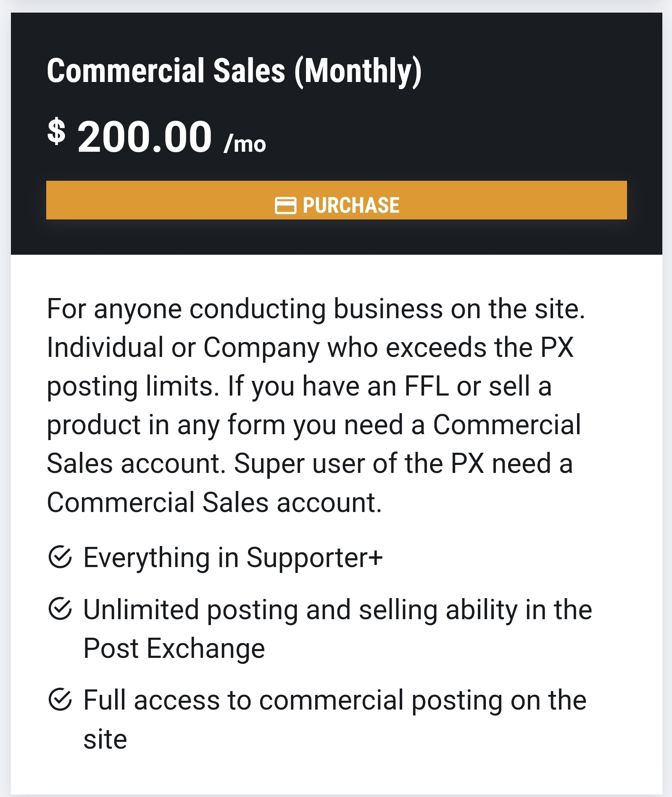Viewport: 672px width, 797px height.
Task: Select the Commercial Sales (Monthly) title
Action: [x=234, y=71]
